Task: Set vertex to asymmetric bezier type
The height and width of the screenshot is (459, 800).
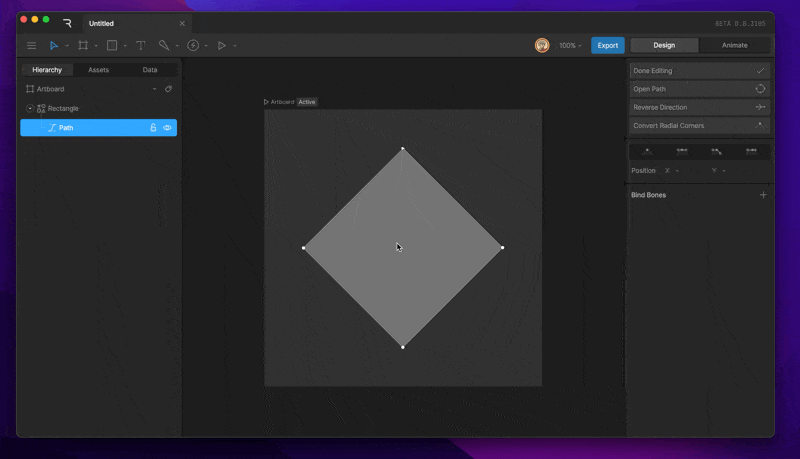Action: click(x=751, y=151)
